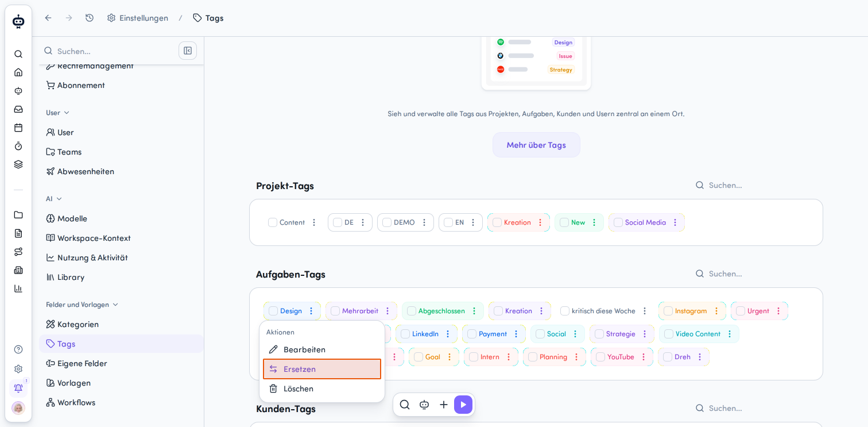Check the Social Media project tag checkbox
Image resolution: width=868 pixels, height=427 pixels.
coord(618,222)
